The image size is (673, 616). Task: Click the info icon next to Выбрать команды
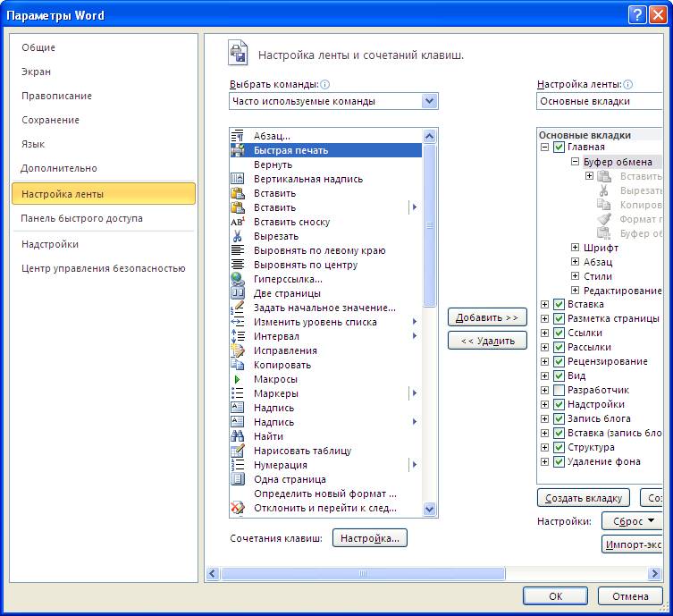point(325,85)
